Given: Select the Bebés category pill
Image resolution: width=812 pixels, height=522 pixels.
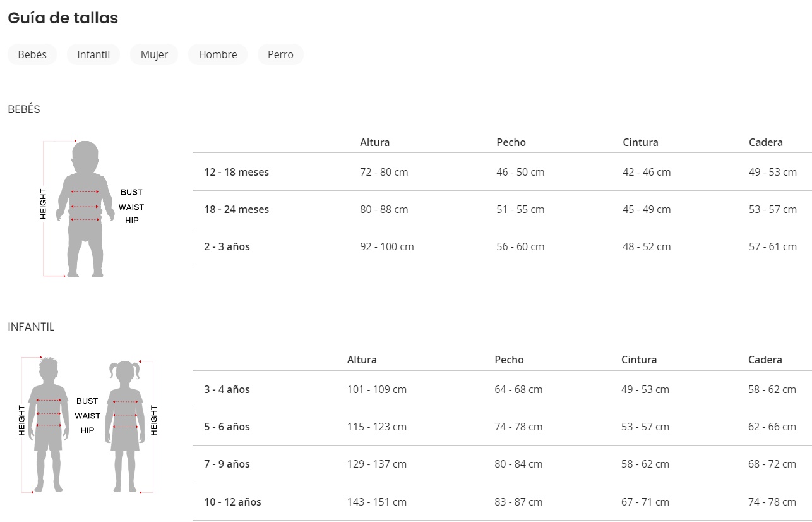Looking at the screenshot, I should (32, 54).
